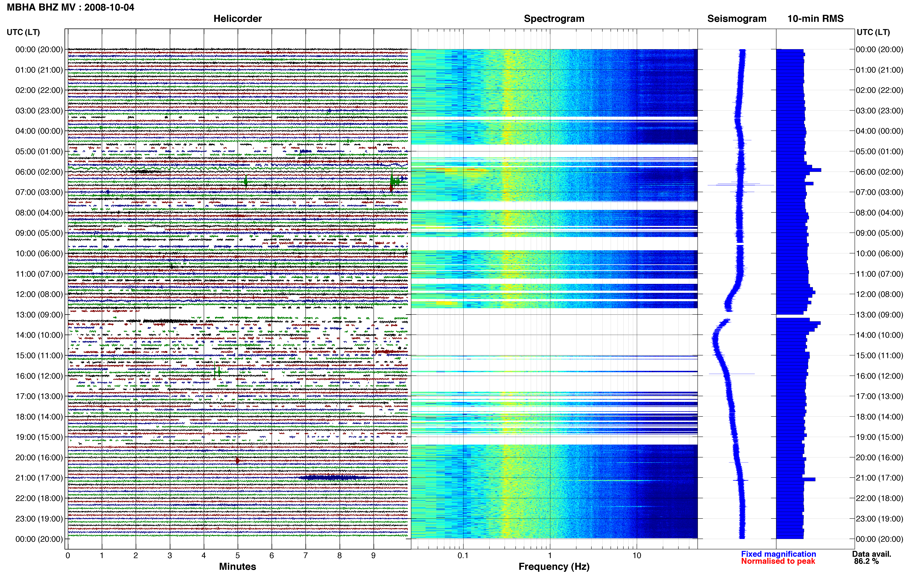Click left time label 13:00 (09:00)

[39, 315]
